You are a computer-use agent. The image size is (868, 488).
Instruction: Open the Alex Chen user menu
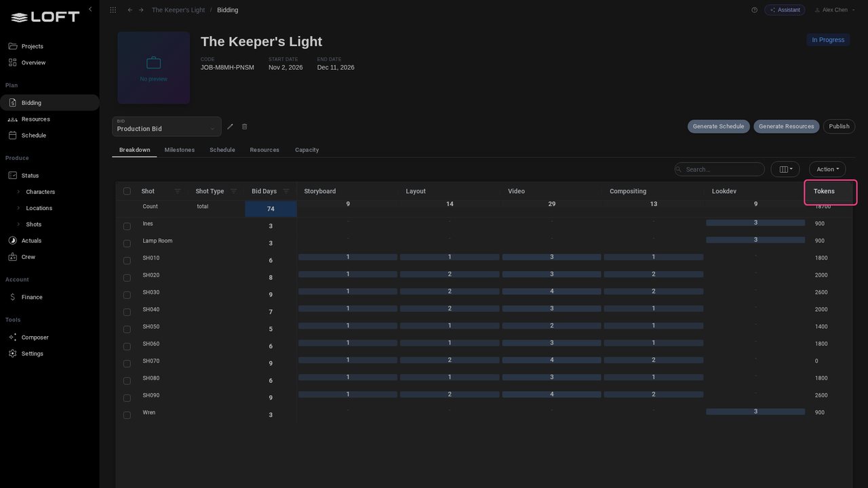click(x=834, y=10)
